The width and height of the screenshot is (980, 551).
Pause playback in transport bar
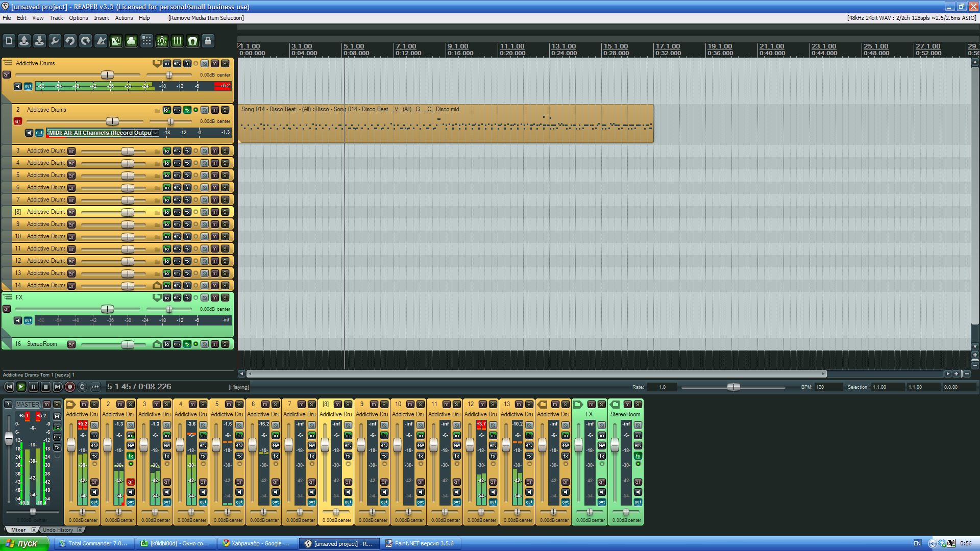[33, 387]
